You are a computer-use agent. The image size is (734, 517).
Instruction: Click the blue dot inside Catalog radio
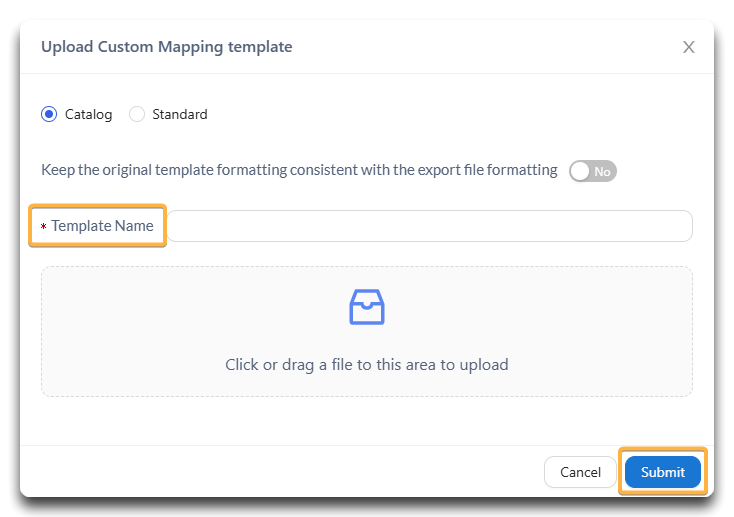(x=49, y=114)
